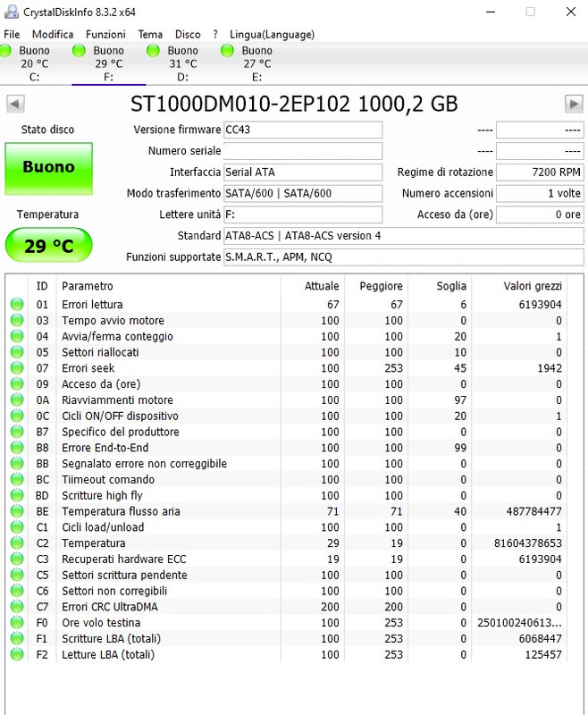Click the Peggiore column header

[376, 286]
